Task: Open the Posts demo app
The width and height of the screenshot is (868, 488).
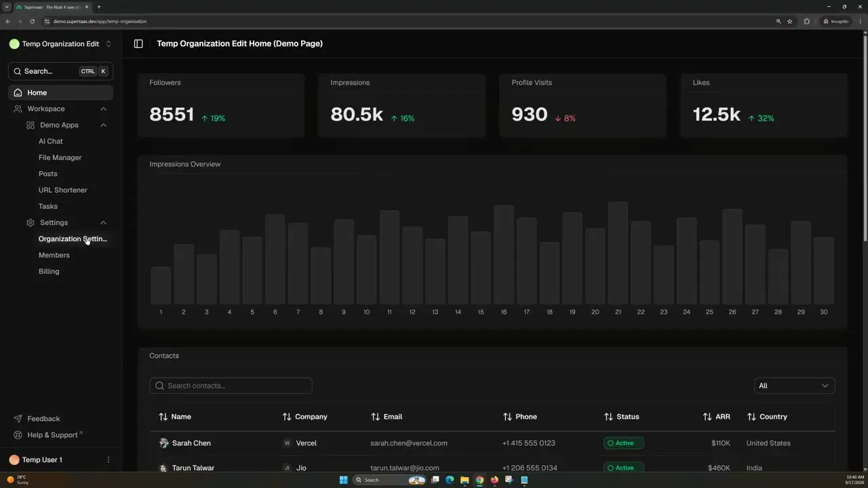Action: 48,174
